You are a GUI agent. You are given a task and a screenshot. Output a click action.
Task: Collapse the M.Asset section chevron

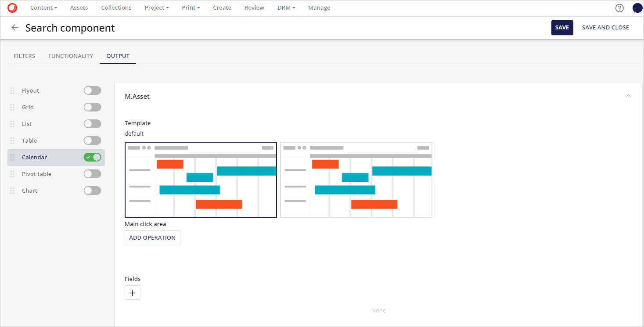pyautogui.click(x=628, y=96)
